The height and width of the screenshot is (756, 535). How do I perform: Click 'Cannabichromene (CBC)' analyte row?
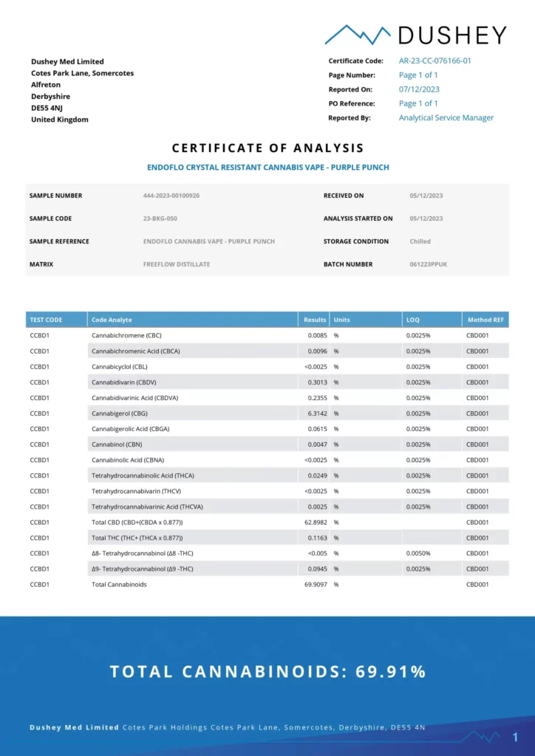pyautogui.click(x=127, y=335)
